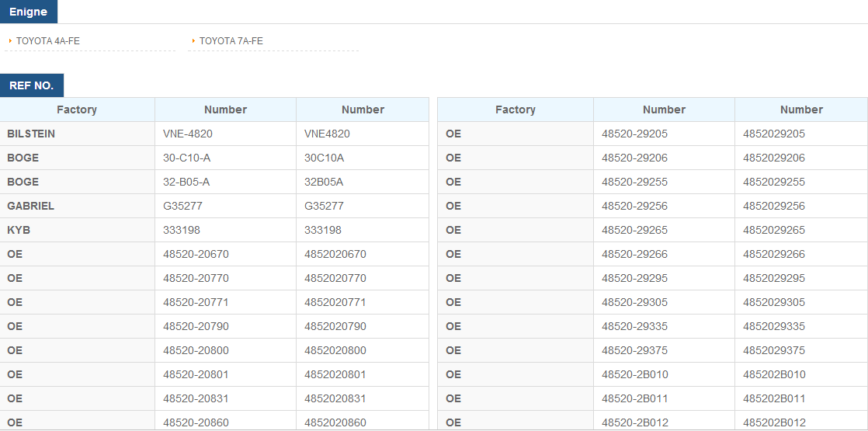The width and height of the screenshot is (868, 431).
Task: Click OE number 48520-29206
Action: point(635,158)
